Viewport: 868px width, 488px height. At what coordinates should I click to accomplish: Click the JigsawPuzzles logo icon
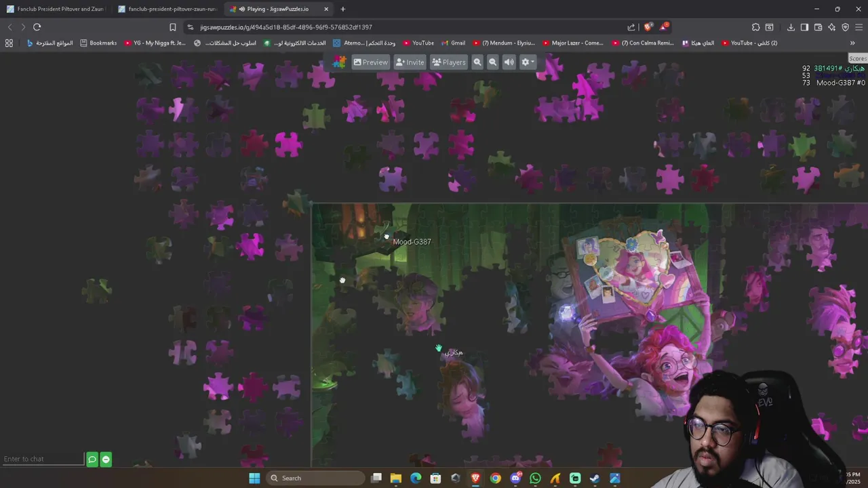[x=340, y=62]
